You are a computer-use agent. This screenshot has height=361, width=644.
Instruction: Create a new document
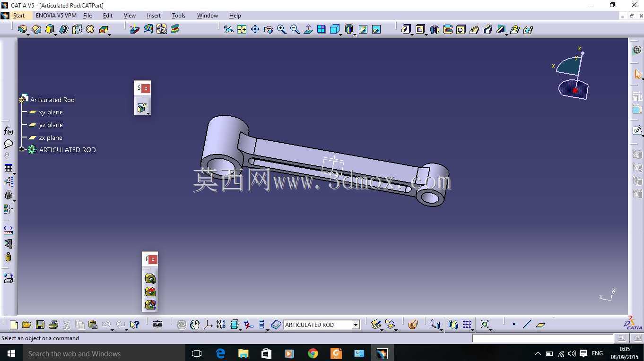click(14, 325)
